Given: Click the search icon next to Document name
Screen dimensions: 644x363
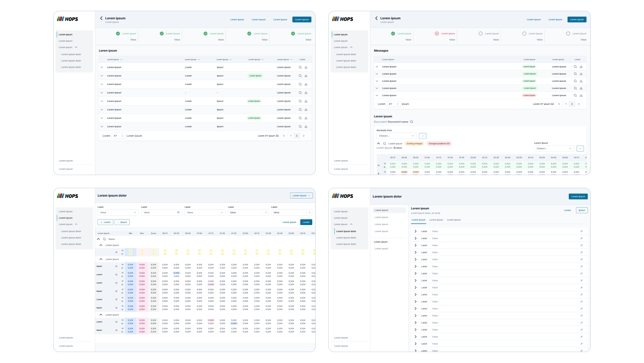Looking at the screenshot, I should tap(412, 122).
